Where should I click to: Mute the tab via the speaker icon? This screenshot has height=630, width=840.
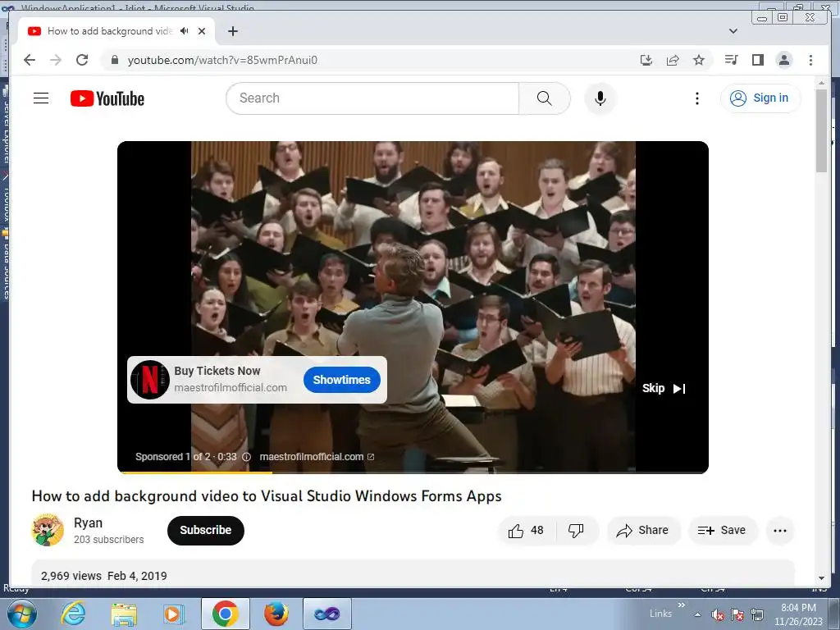coord(185,31)
